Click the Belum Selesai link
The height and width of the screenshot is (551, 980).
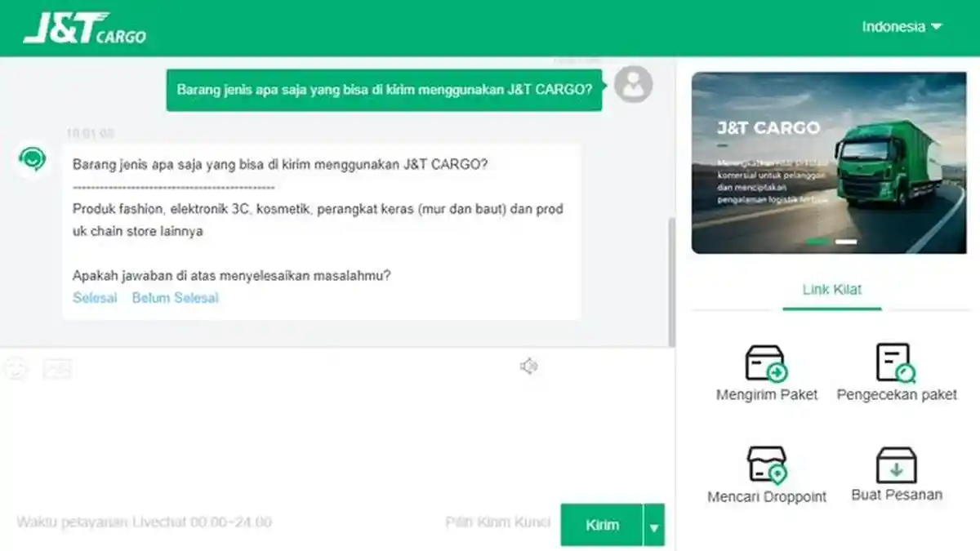[x=176, y=298]
